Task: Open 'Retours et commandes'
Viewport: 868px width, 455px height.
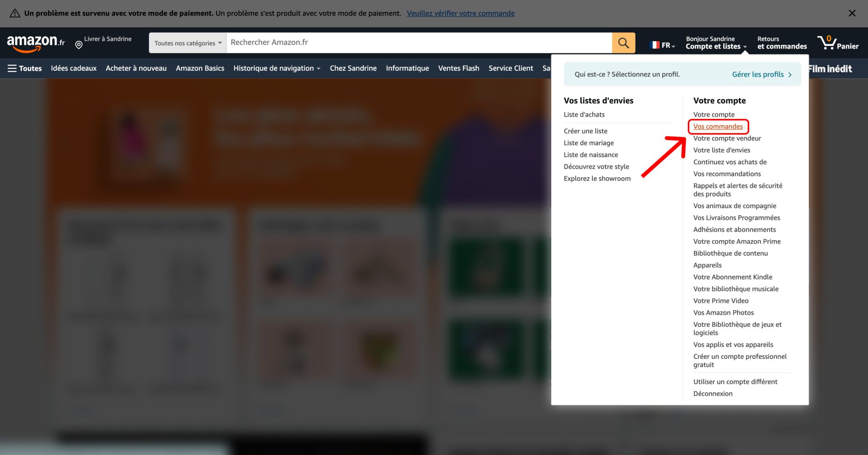Action: point(782,43)
